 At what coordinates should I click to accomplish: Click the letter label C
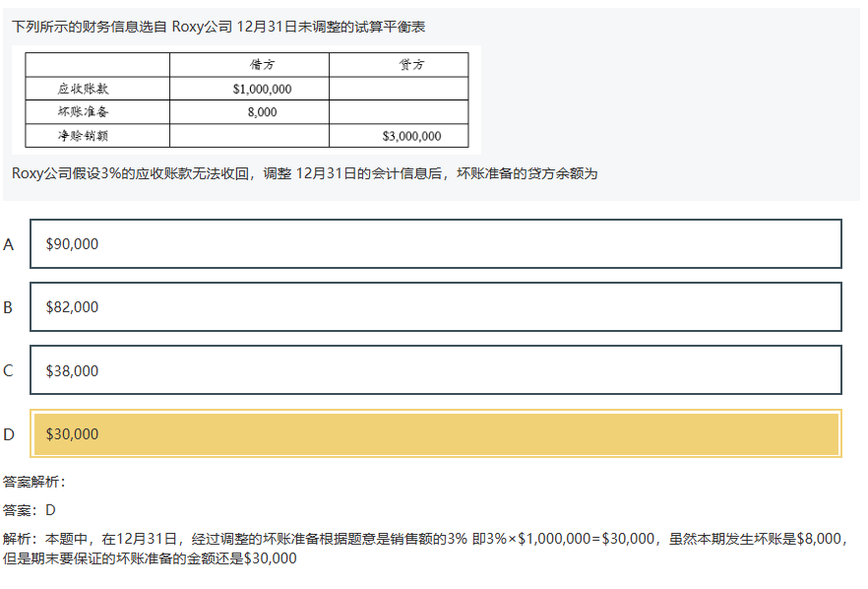9,370
